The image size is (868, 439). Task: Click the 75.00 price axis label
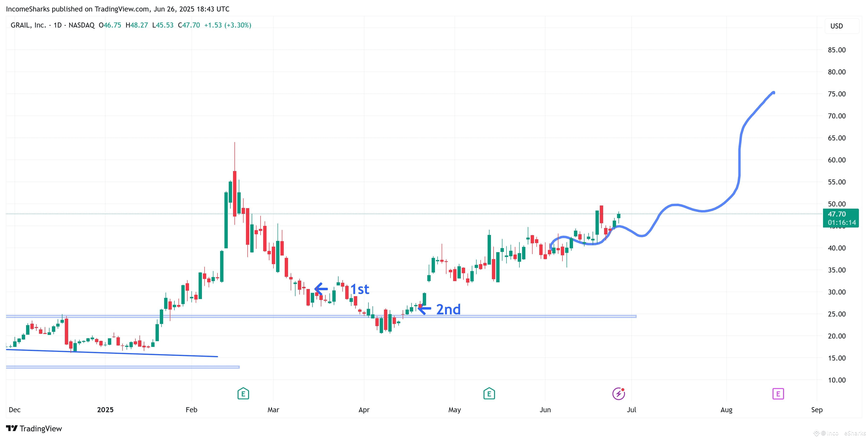click(837, 94)
